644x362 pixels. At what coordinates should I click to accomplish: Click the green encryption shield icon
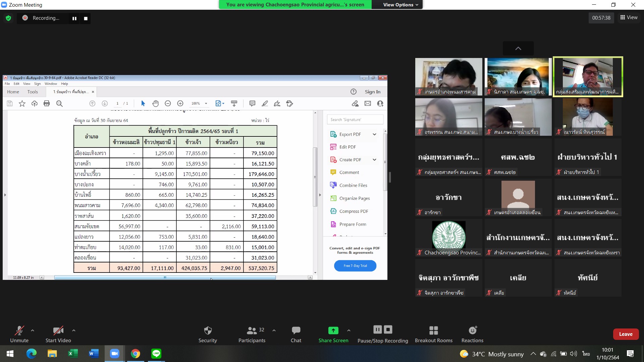8,18
